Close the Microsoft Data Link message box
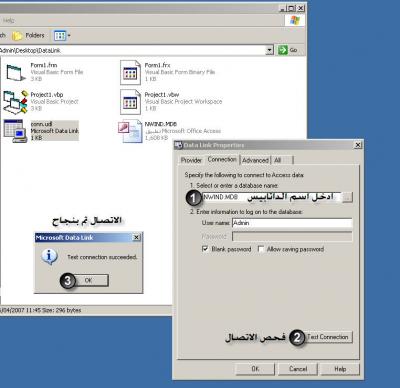400x388 pixels. pos(136,237)
